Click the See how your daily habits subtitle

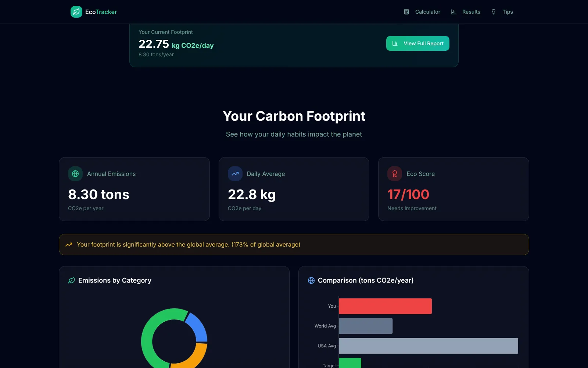coord(294,134)
